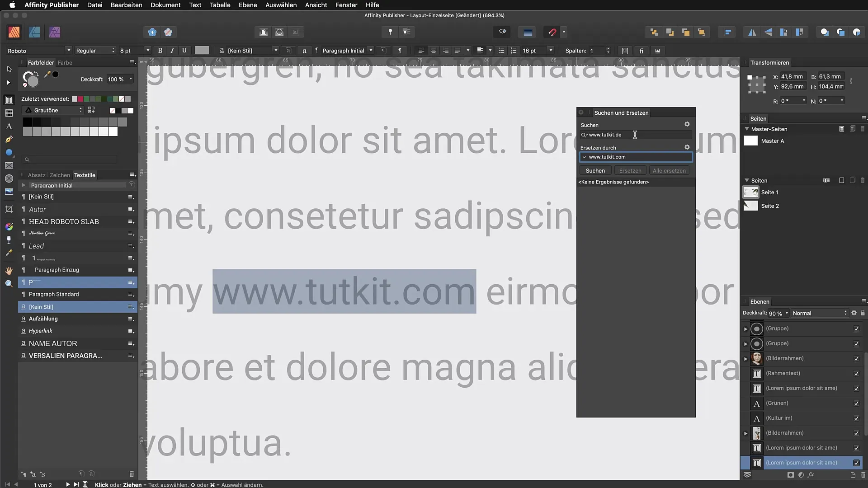The width and height of the screenshot is (868, 488).
Task: Open options gear for Ersetzen durch
Action: pyautogui.click(x=687, y=147)
